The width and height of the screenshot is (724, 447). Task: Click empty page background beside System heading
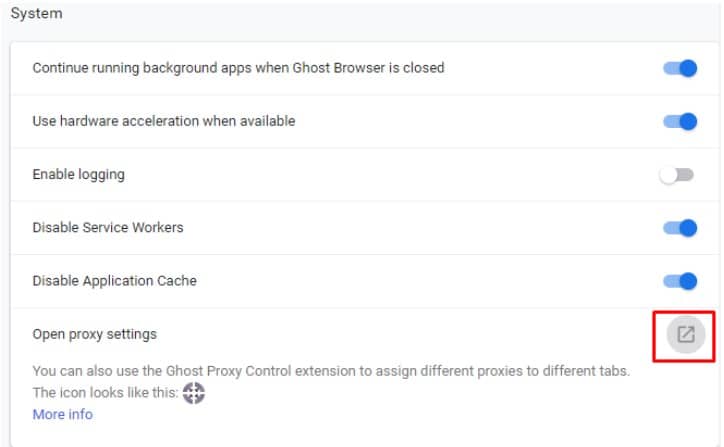click(369, 18)
